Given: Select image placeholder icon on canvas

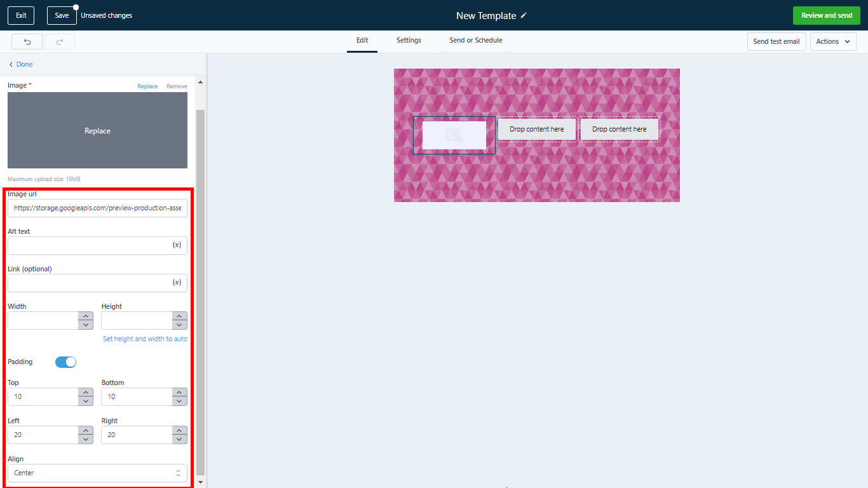Looking at the screenshot, I should [x=454, y=135].
